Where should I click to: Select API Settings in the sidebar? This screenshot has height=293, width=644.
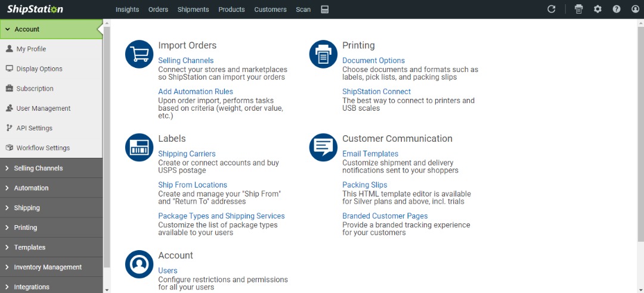tap(35, 128)
